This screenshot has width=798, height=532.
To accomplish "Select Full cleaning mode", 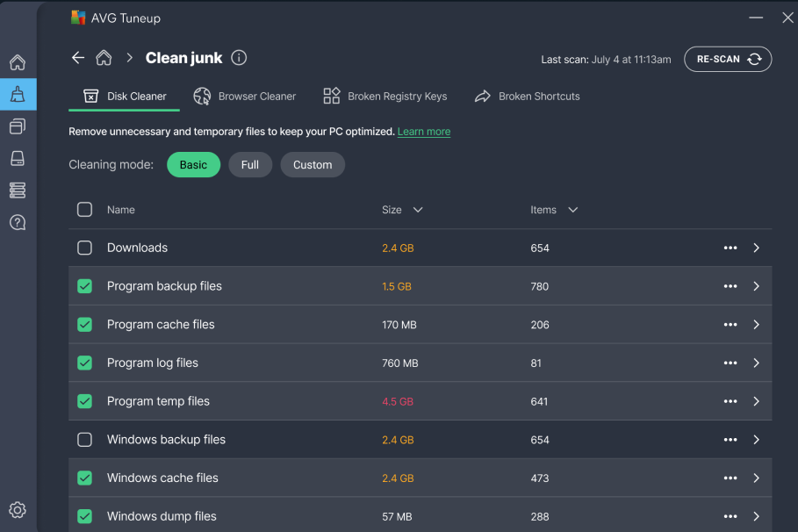I will pyautogui.click(x=250, y=165).
